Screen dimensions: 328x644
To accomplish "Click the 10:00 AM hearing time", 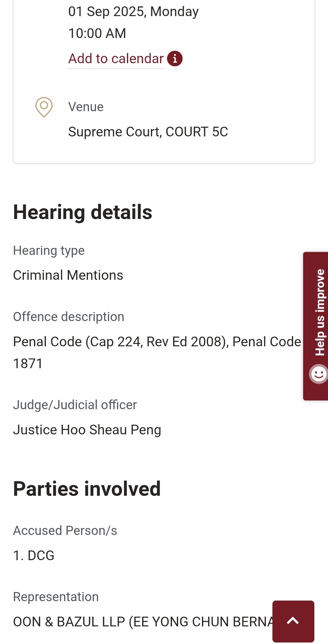I will point(97,33).
